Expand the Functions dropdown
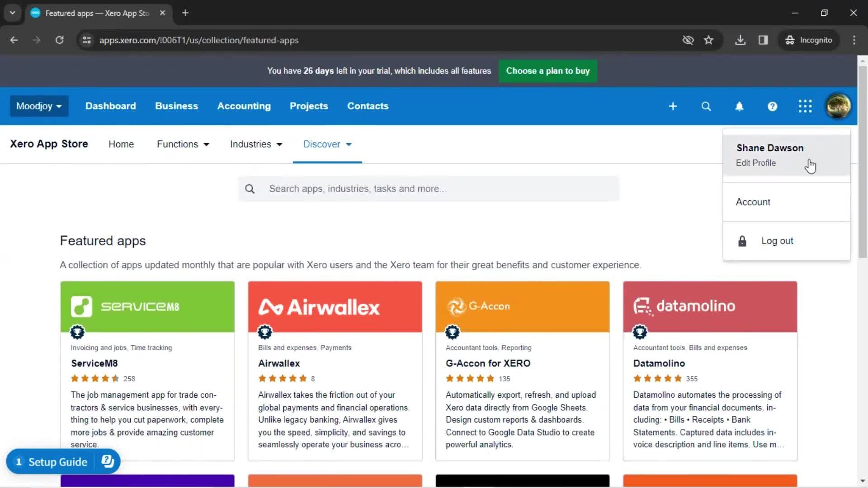This screenshot has height=488, width=868. [x=183, y=144]
